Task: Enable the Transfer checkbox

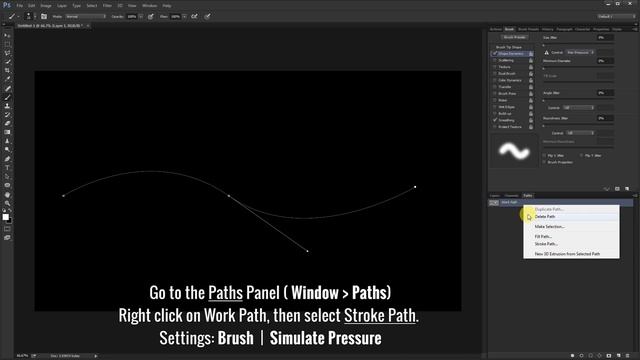Action: click(x=495, y=87)
